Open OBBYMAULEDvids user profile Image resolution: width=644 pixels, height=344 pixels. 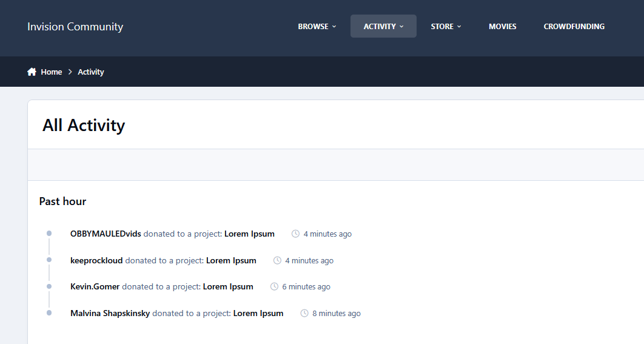click(106, 234)
